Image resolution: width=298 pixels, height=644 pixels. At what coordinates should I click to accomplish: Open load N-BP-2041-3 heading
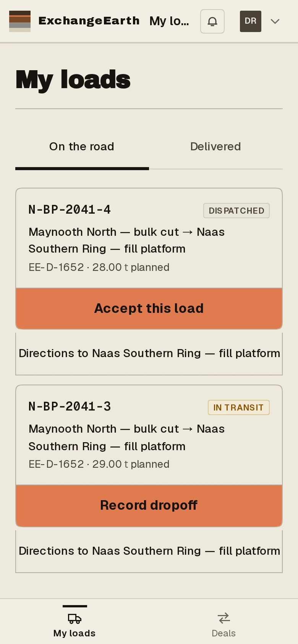[70, 406]
